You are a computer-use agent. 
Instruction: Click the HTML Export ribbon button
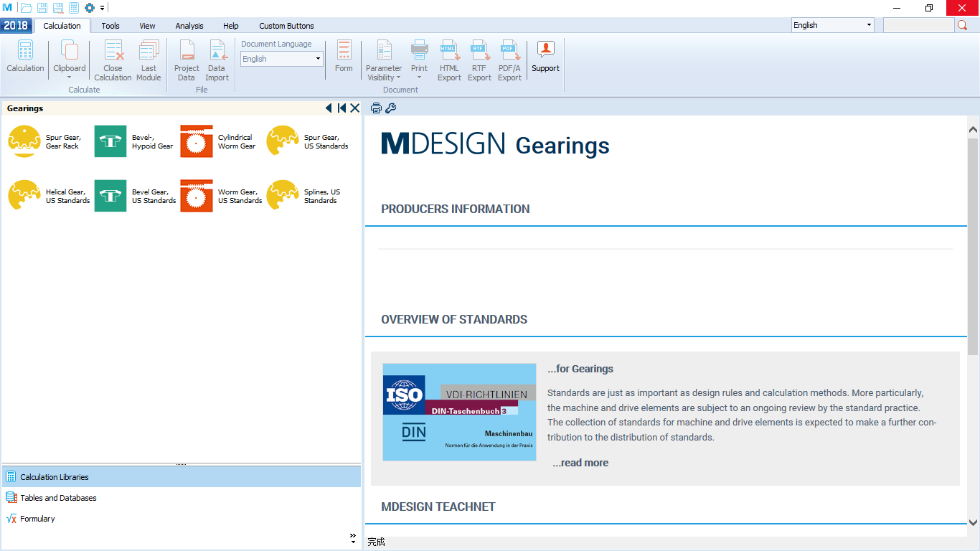click(449, 60)
